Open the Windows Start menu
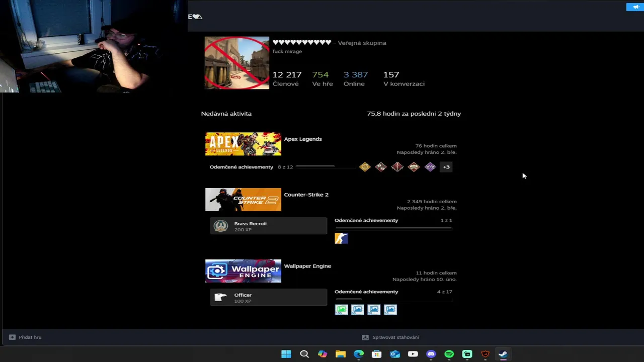 [286, 354]
